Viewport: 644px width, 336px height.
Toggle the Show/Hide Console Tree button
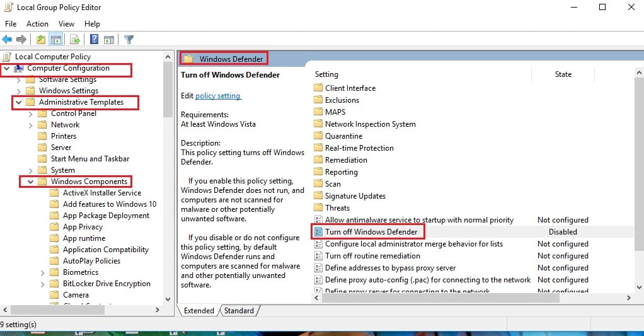pyautogui.click(x=56, y=40)
